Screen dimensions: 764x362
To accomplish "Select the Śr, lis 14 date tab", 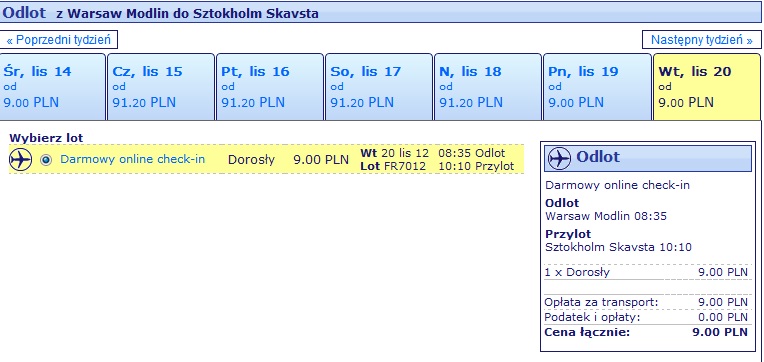I will [53, 87].
